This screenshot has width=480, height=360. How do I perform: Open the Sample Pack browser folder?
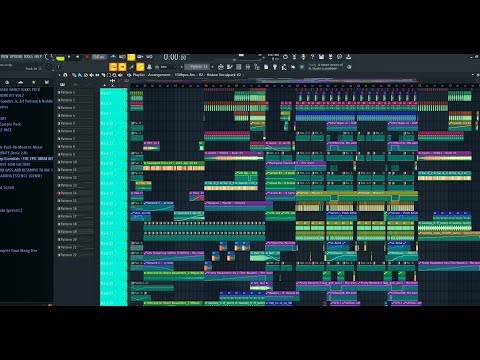click(10, 124)
